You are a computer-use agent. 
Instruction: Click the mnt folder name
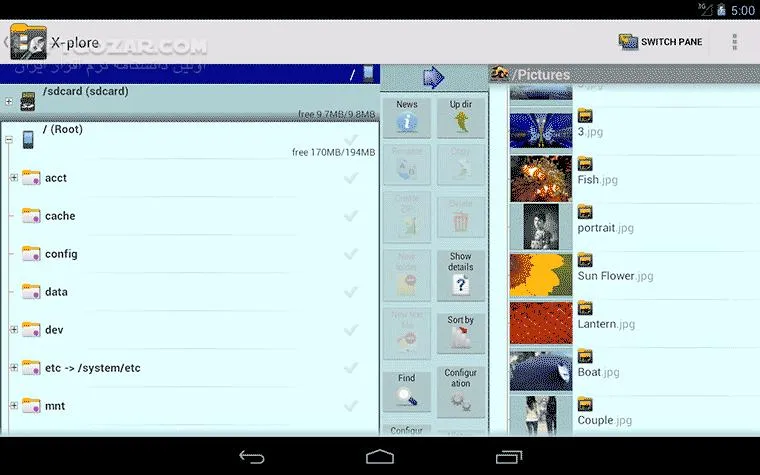pos(55,406)
